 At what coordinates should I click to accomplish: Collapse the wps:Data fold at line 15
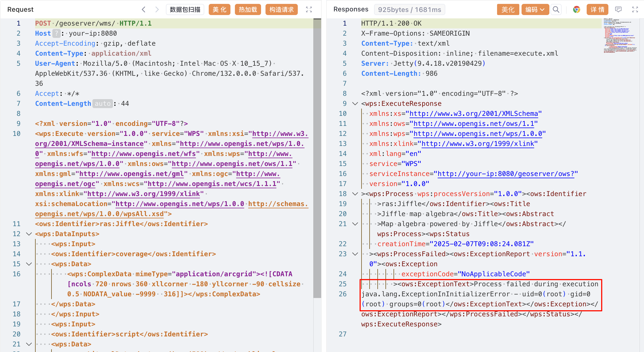(29, 264)
